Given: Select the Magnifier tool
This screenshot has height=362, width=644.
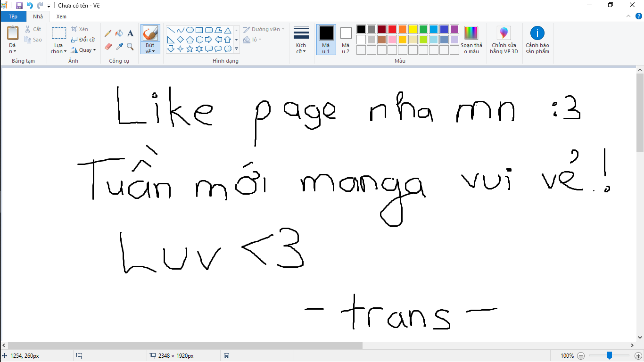Looking at the screenshot, I should 131,47.
